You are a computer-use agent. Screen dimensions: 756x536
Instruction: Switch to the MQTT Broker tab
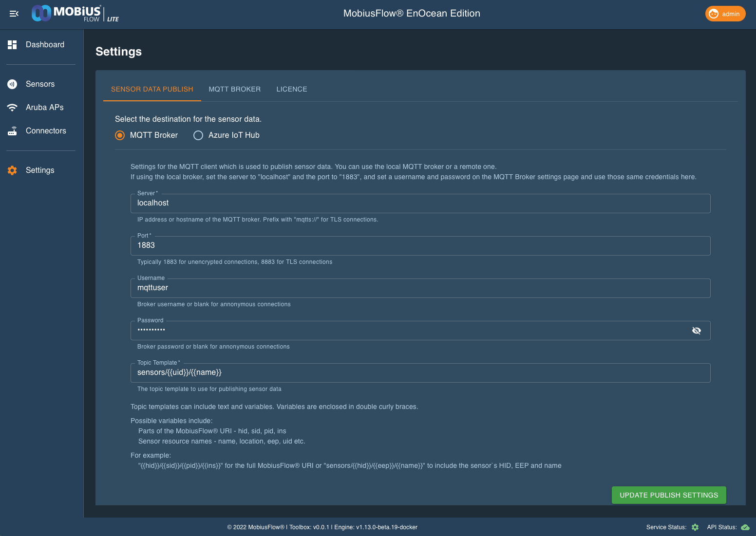[235, 89]
